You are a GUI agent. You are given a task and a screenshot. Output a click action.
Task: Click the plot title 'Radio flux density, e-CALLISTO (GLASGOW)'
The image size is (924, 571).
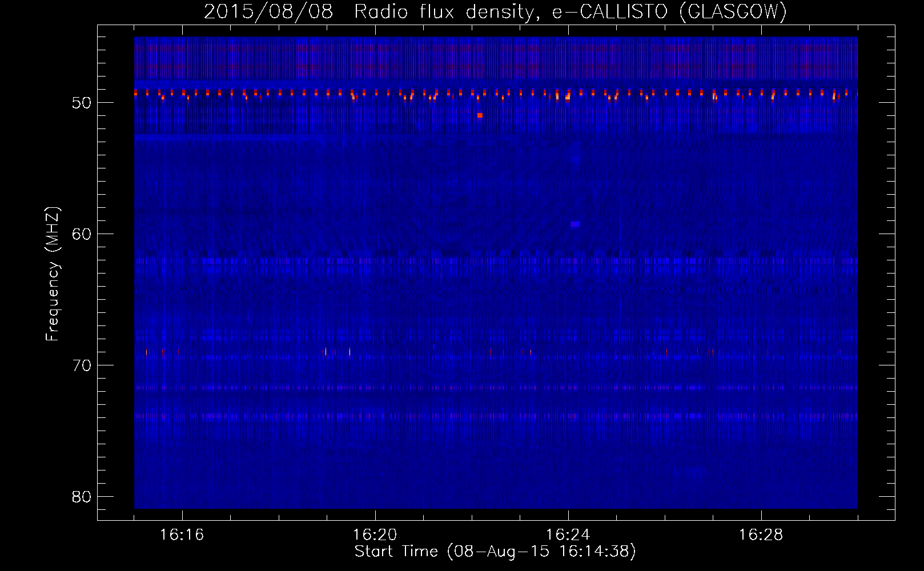[x=570, y=12]
